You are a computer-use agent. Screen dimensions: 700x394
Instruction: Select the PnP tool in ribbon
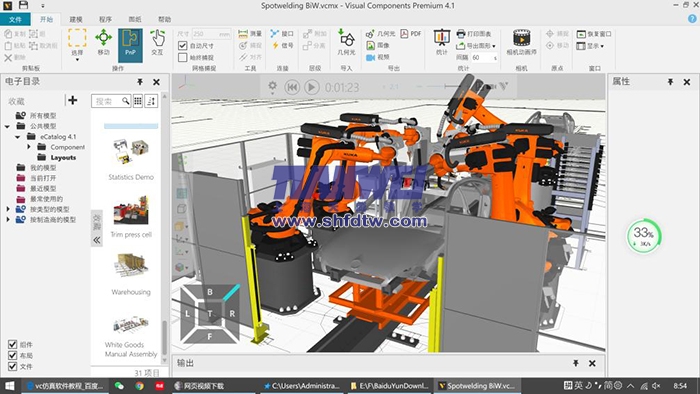pyautogui.click(x=130, y=45)
